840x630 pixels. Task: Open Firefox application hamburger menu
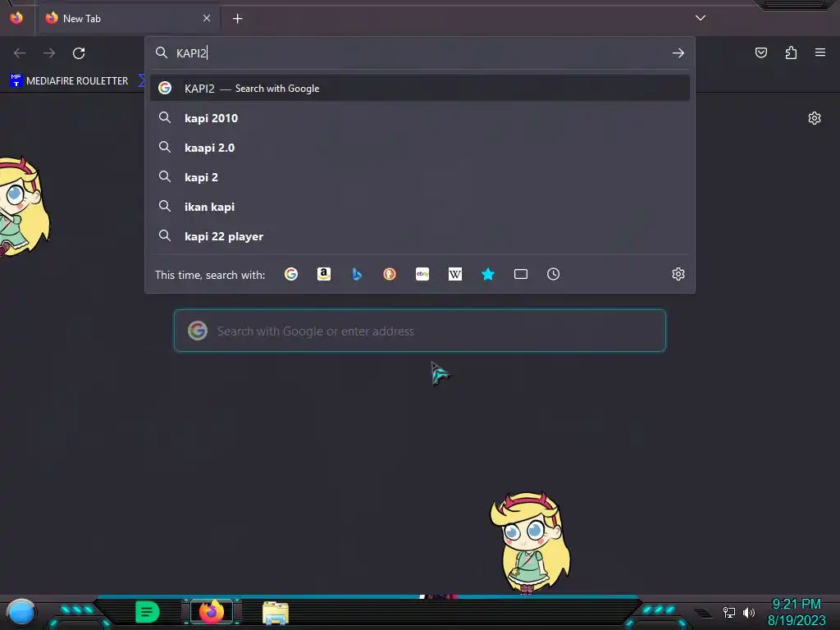pyautogui.click(x=820, y=52)
